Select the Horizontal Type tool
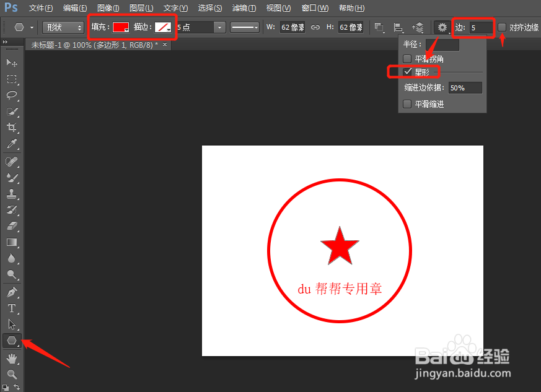Screen dimensions: 541x392 coord(12,308)
